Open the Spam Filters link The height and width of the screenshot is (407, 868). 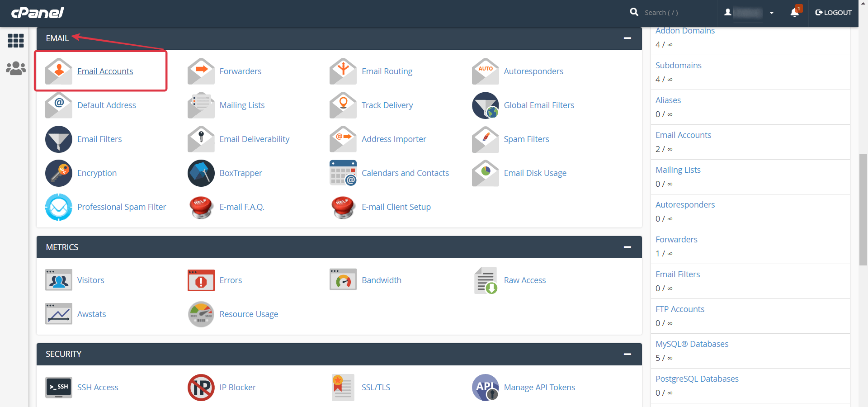pos(526,139)
